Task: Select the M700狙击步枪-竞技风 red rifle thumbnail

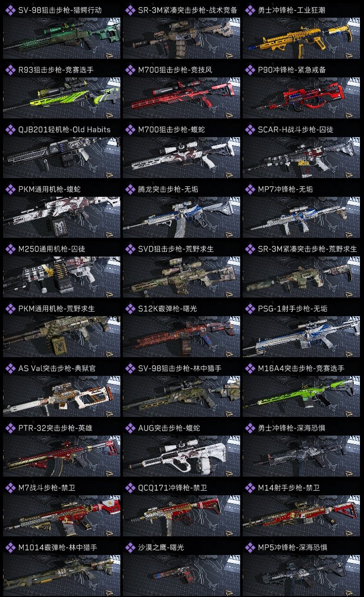Action: point(181,98)
